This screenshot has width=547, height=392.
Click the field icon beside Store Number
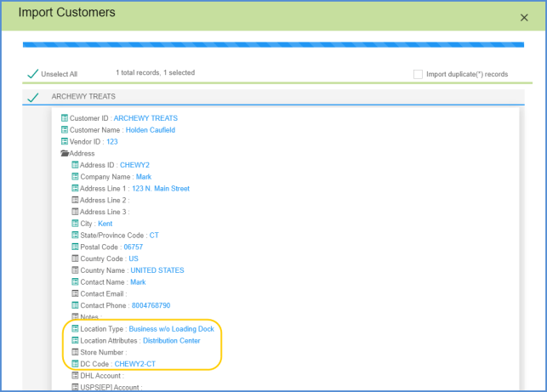[x=75, y=352]
